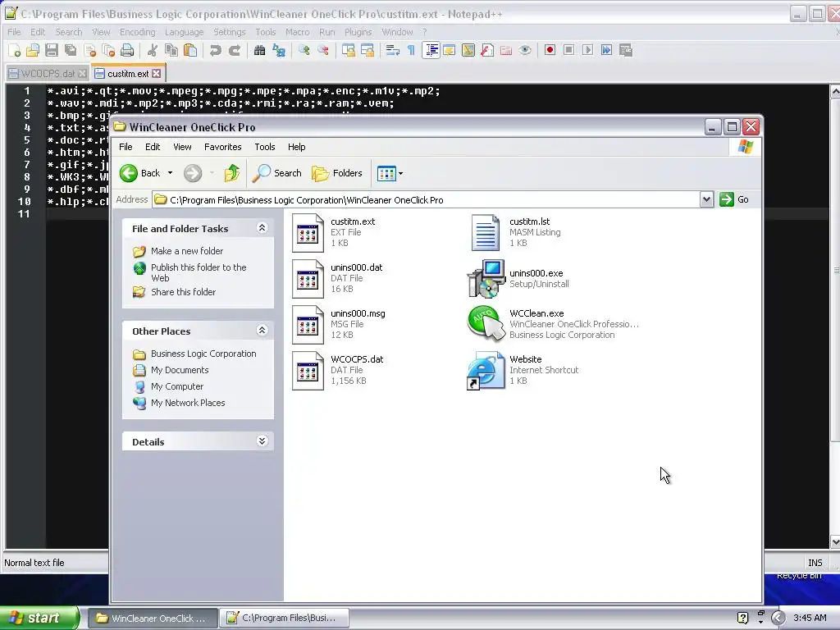Open Help menu in Explorer window
The height and width of the screenshot is (630, 840).
tap(296, 147)
